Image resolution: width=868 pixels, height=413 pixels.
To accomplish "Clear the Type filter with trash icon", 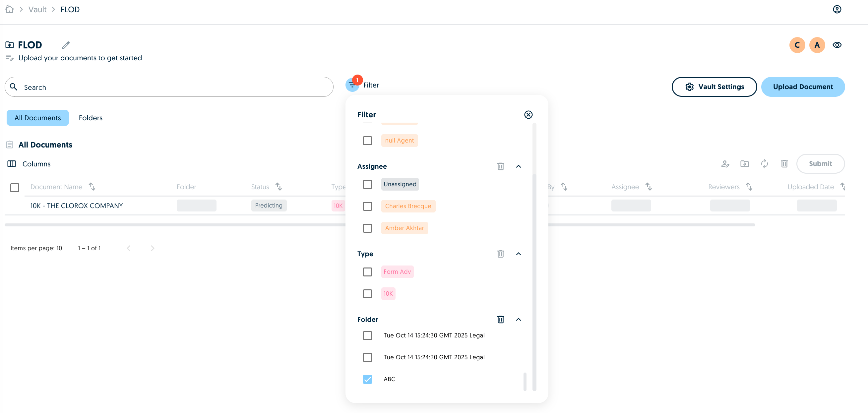I will tap(500, 254).
